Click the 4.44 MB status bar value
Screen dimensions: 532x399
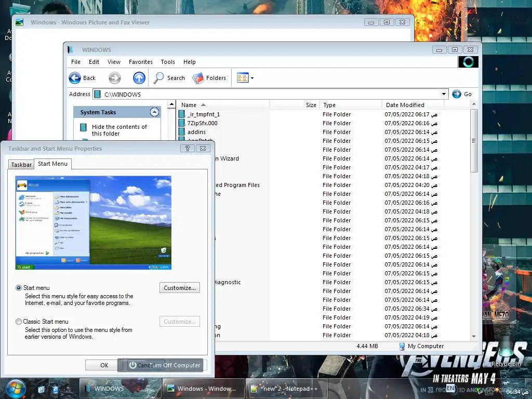tap(367, 346)
